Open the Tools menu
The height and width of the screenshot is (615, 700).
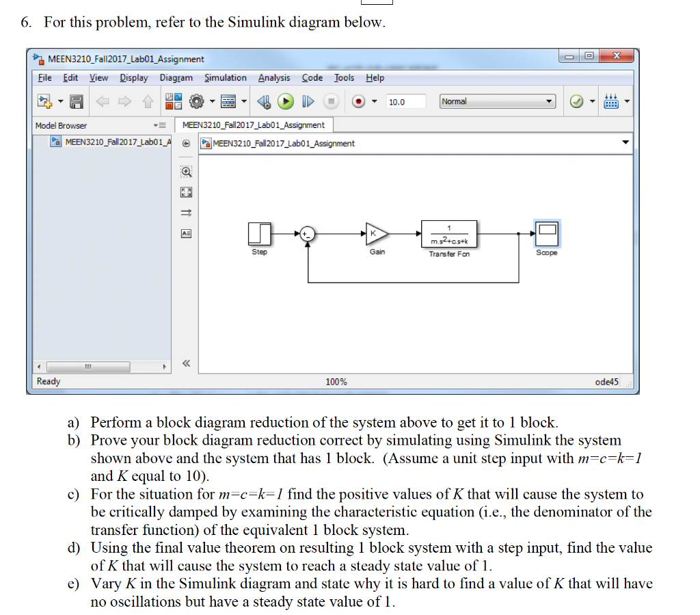[x=345, y=78]
